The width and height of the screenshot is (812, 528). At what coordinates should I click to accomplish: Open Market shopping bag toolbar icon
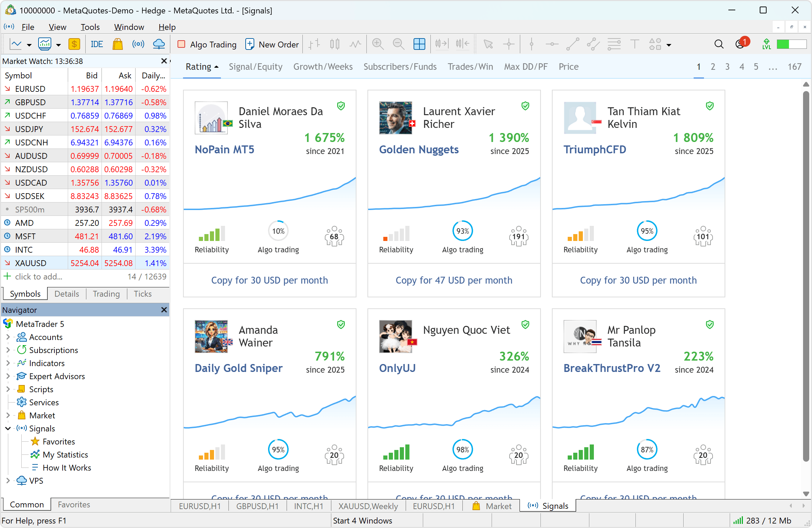click(118, 44)
